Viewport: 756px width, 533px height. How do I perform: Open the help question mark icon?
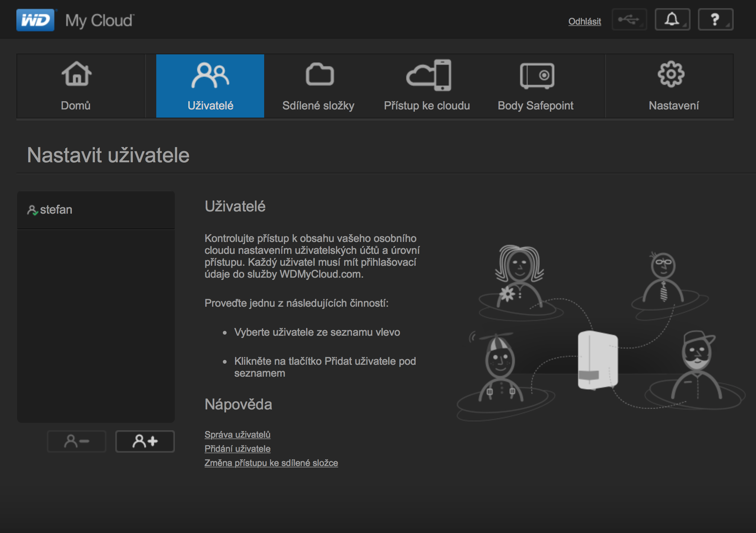(x=715, y=20)
